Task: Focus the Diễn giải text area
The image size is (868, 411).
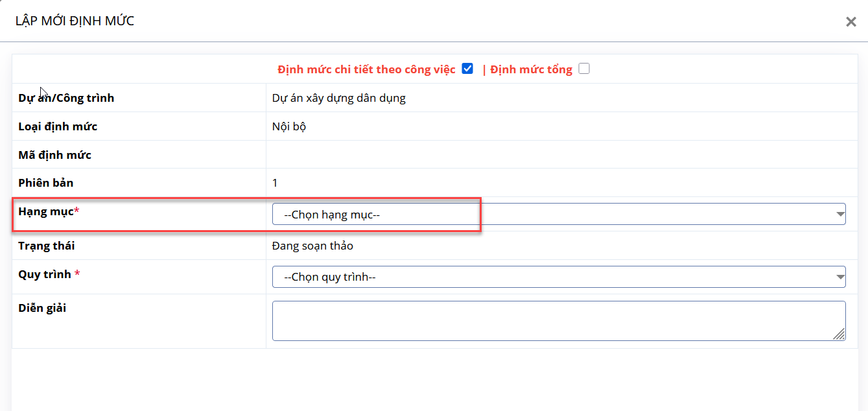Action: (x=559, y=321)
